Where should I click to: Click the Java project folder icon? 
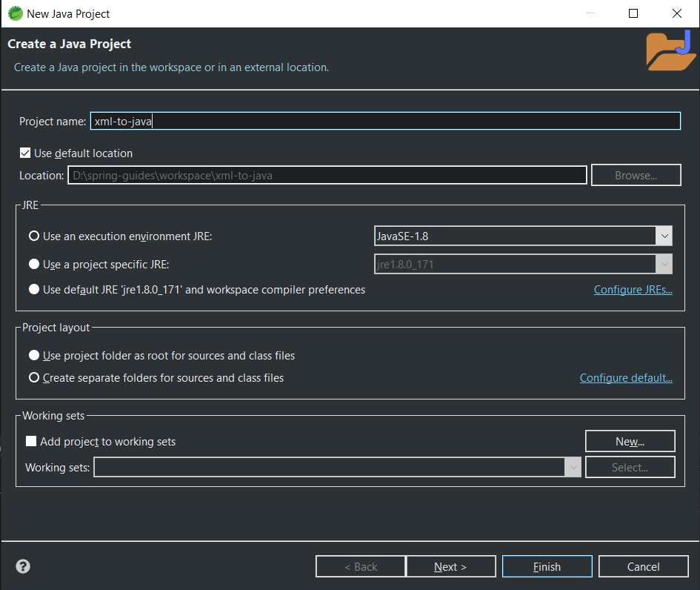(x=668, y=52)
